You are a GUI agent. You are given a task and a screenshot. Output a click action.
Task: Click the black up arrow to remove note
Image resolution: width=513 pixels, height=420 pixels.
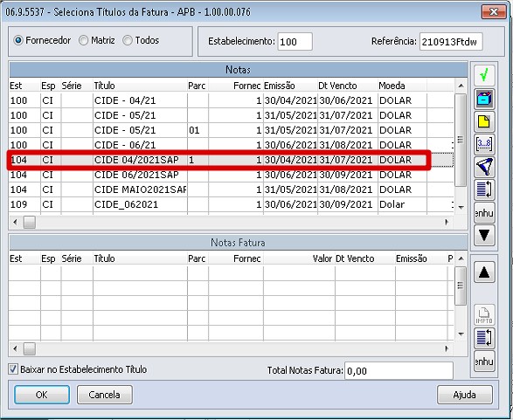484,272
